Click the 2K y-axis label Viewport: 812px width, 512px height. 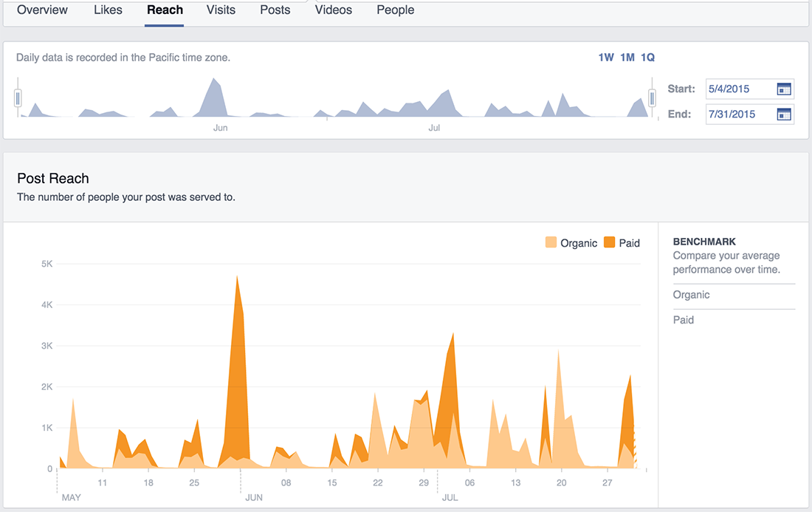coord(47,386)
